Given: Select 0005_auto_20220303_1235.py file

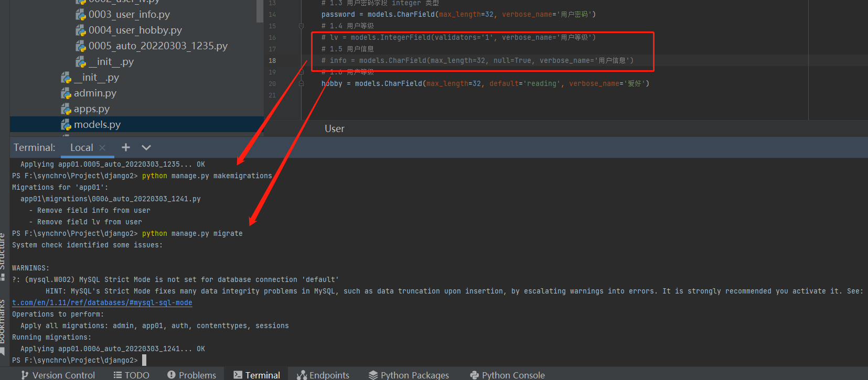Looking at the screenshot, I should (x=158, y=46).
